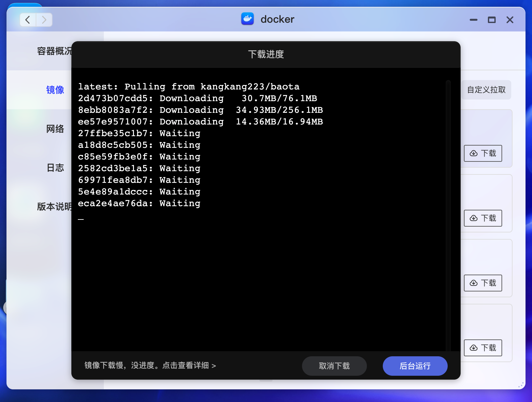Click the second 下载 button in image list
532x402 pixels.
click(483, 218)
